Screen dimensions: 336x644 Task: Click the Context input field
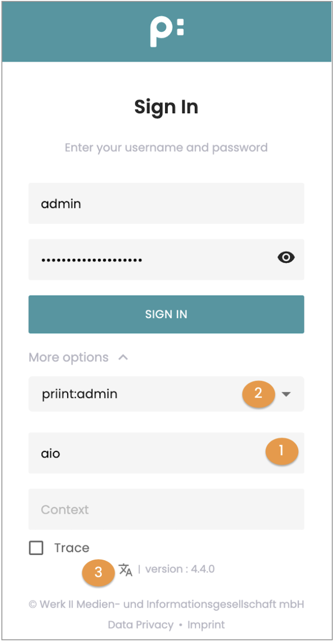coord(166,509)
